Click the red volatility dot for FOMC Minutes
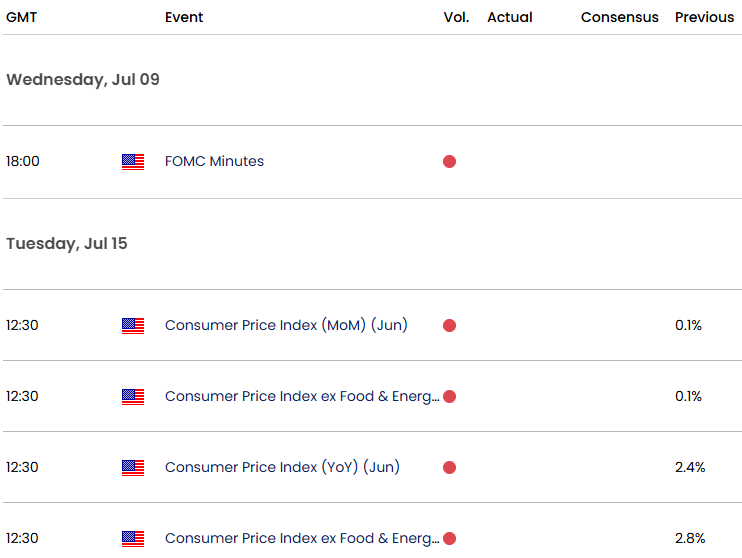The height and width of the screenshot is (558, 742). 450,162
